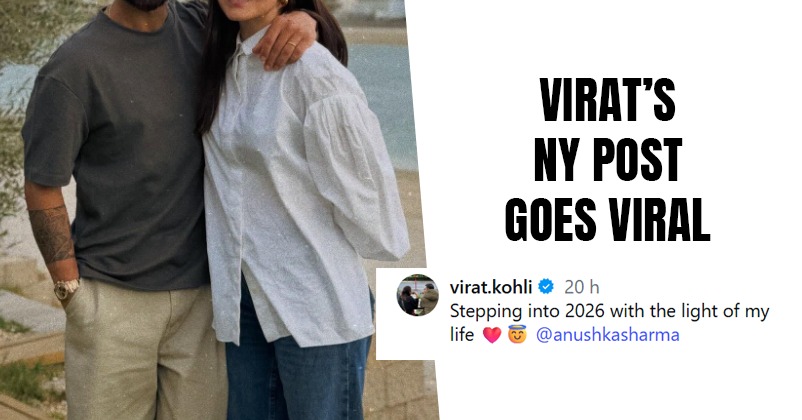Viewport: 802px width, 420px height.
Task: Click the blue verified badge
Action: coord(546,287)
